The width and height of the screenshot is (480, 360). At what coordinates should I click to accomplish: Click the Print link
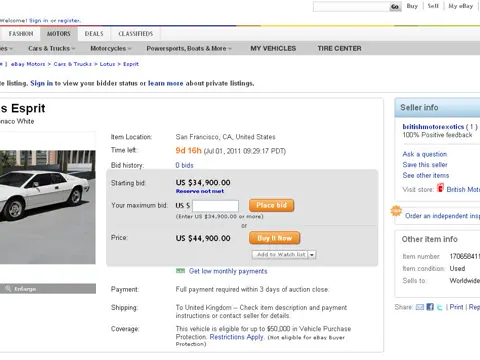(456, 307)
